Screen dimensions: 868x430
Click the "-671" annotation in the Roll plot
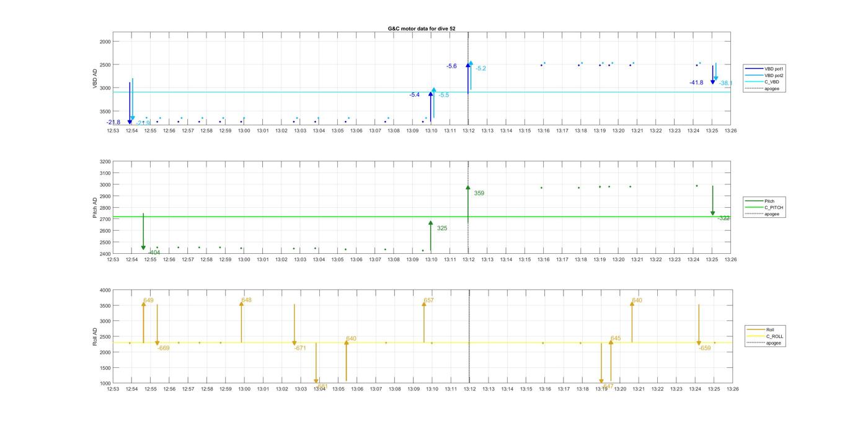pos(300,348)
